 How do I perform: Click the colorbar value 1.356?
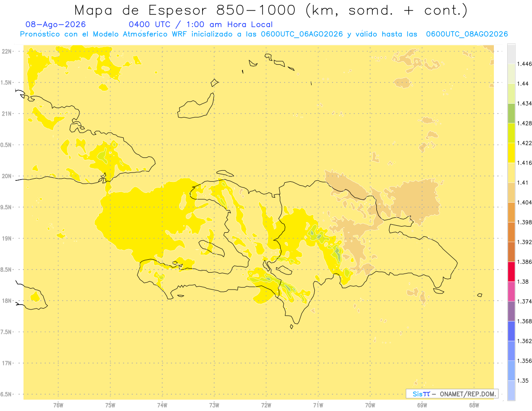coord(525,361)
